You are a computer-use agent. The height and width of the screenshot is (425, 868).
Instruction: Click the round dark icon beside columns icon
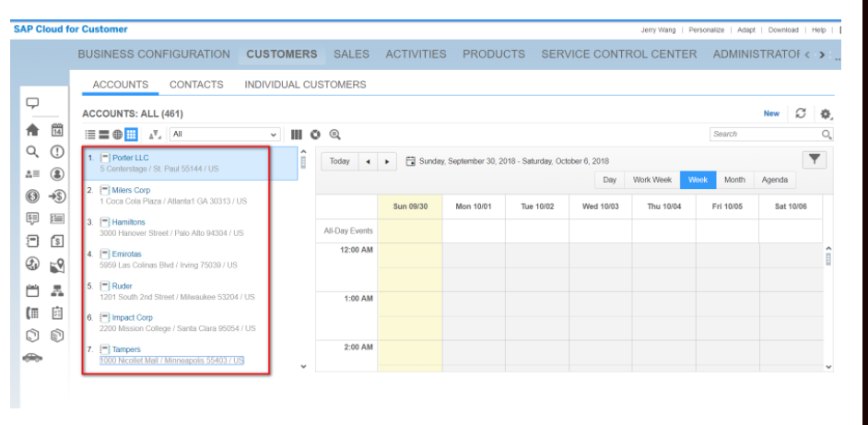point(315,134)
